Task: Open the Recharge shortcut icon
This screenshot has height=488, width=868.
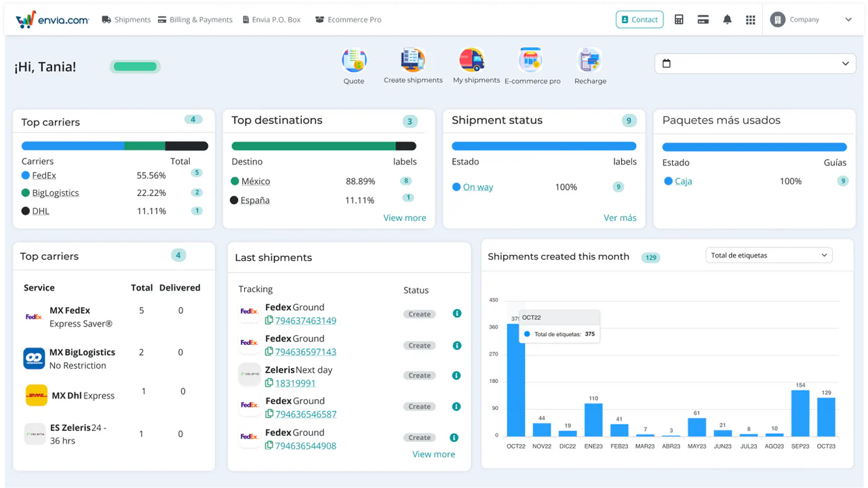Action: (x=589, y=60)
